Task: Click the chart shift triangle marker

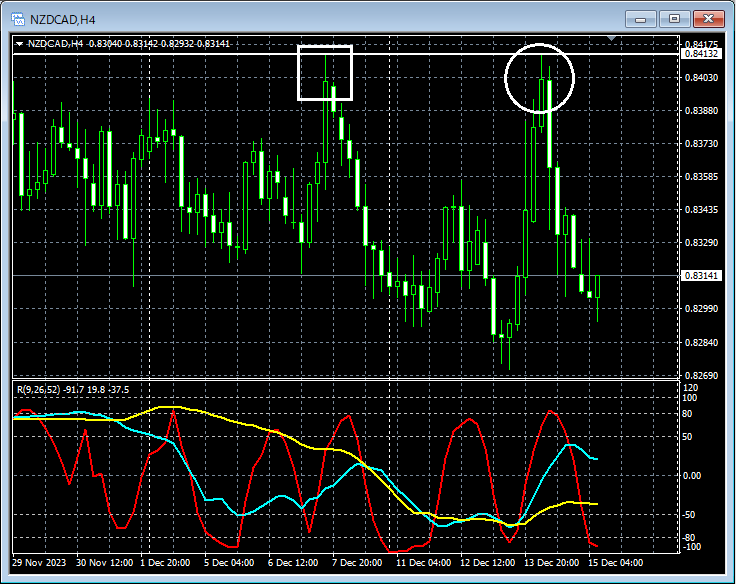Action: (612, 38)
